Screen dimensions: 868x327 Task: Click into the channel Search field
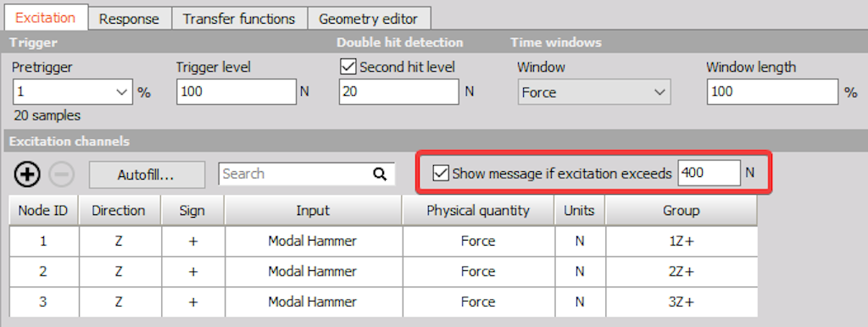[x=296, y=174]
